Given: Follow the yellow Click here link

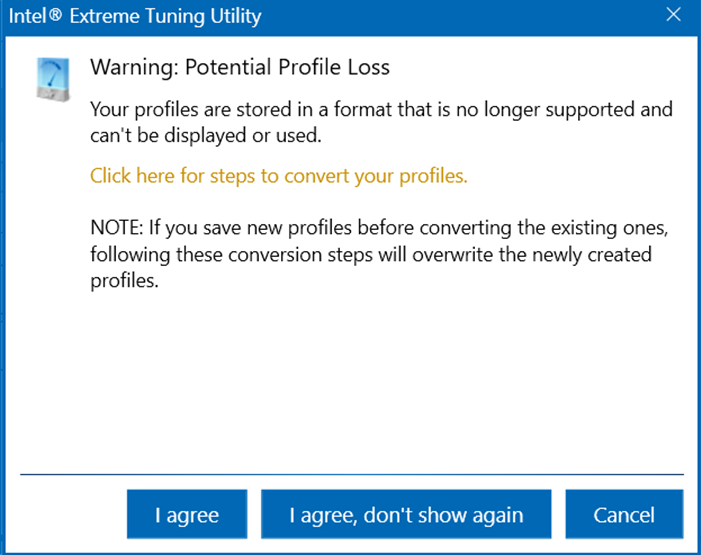Looking at the screenshot, I should click(279, 176).
